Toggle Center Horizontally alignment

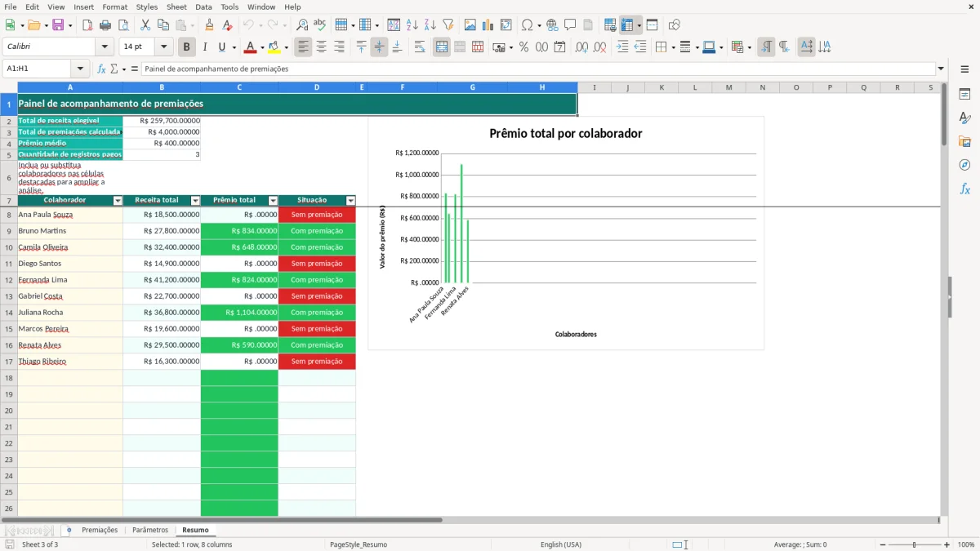tap(322, 47)
